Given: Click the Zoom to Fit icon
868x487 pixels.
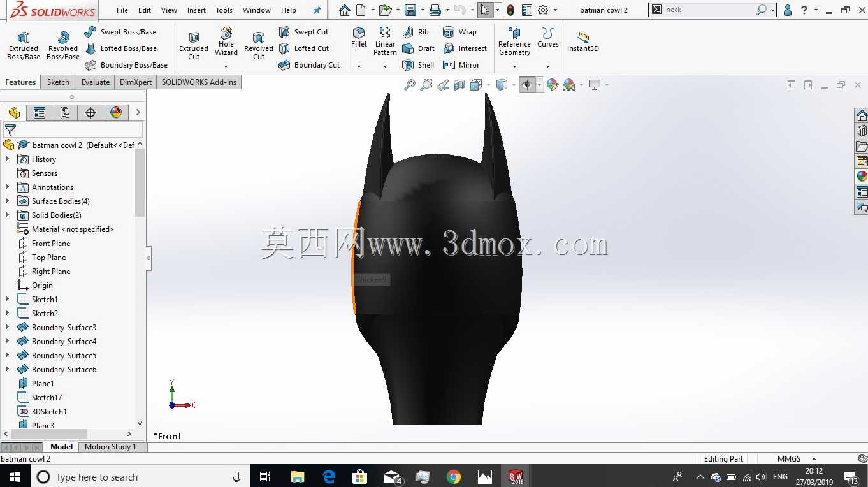Looking at the screenshot, I should 410,85.
